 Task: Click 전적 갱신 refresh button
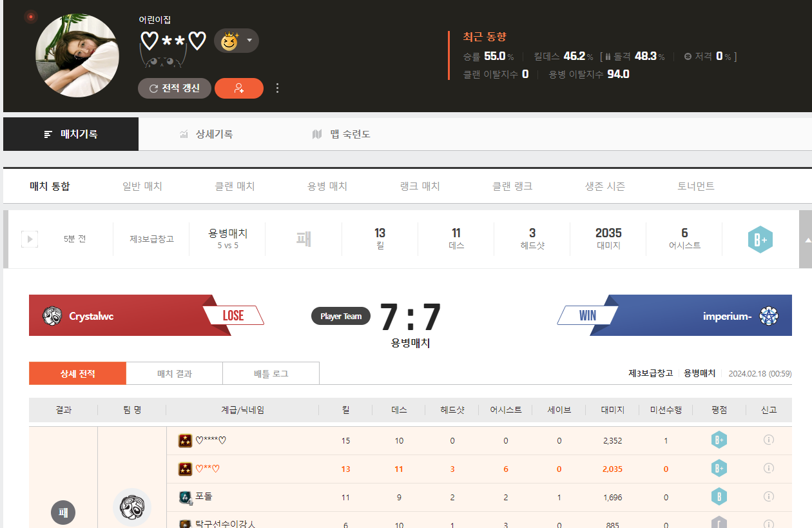coord(174,88)
